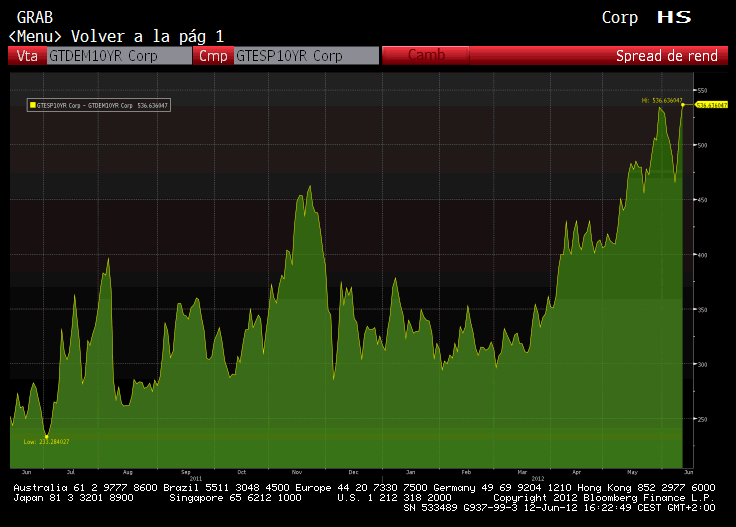This screenshot has height=527, width=736.
Task: Click the Vta red label button
Action: point(27,56)
